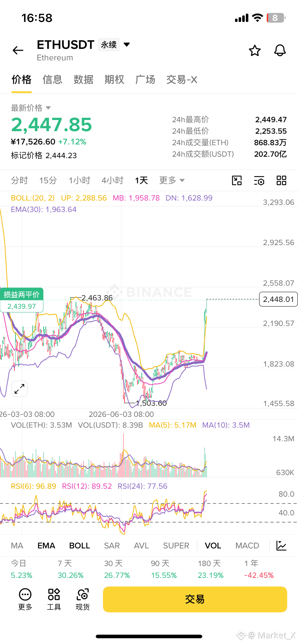Tap the 1 年 -42.45% performance
The width and height of the screenshot is (298, 644).
[x=259, y=569]
